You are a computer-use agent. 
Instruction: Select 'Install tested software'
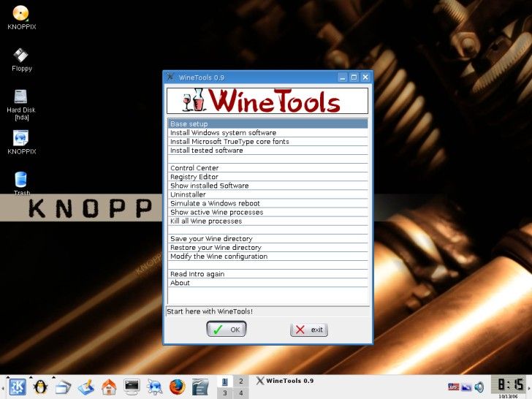(267, 151)
